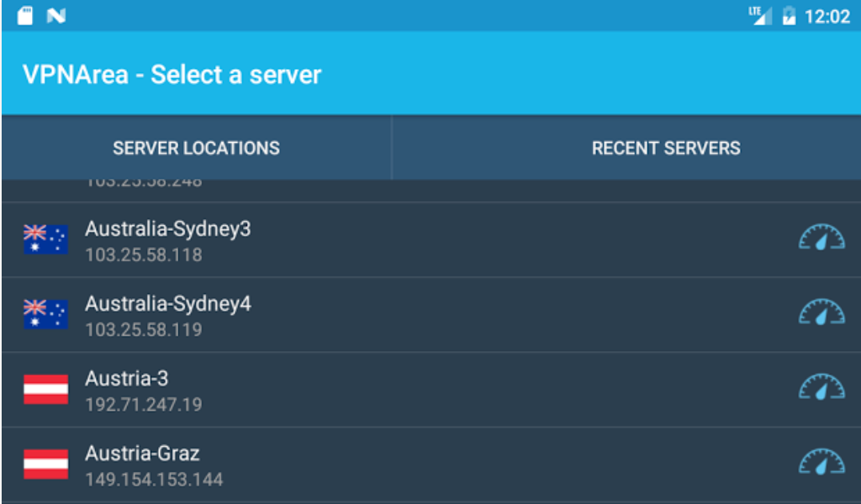Click Austrian flag beside Austria-3
The height and width of the screenshot is (504, 861).
tap(45, 390)
